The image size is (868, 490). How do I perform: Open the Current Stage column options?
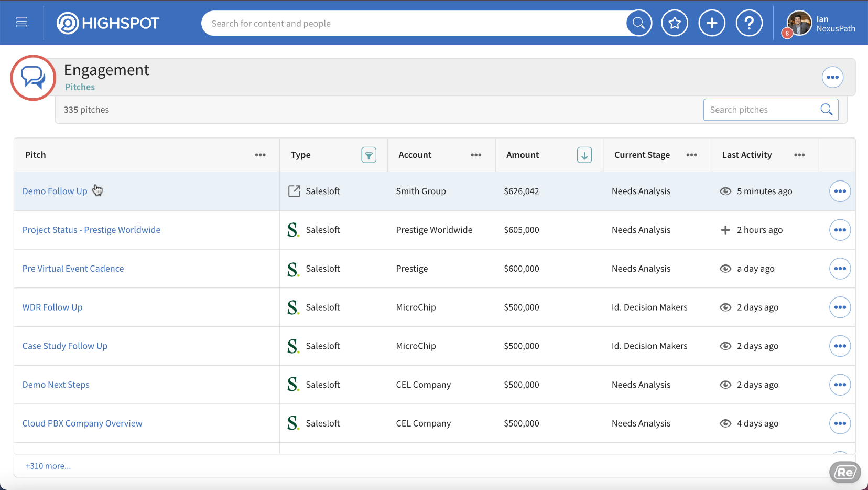pos(691,155)
